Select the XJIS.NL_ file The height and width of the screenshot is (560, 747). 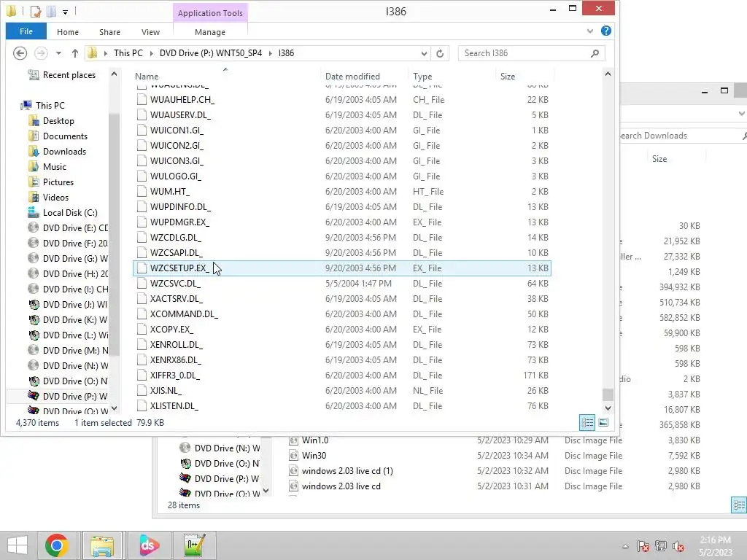click(x=341, y=391)
